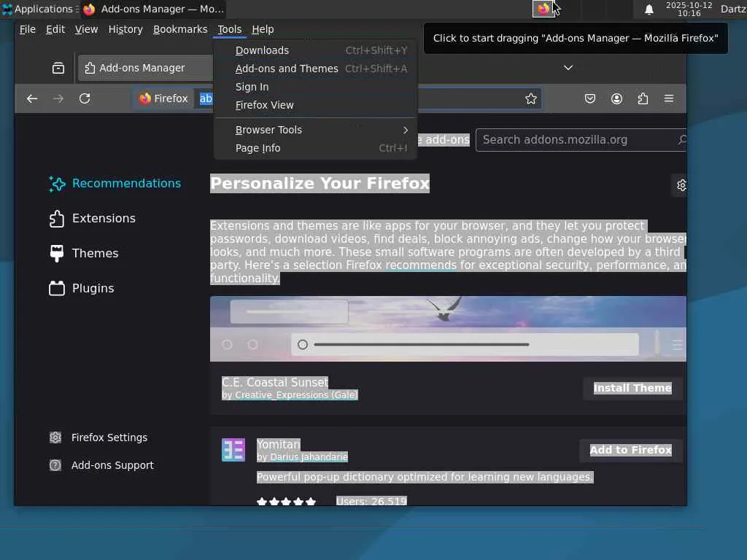Screen dimensions: 747x560
Task: Open the History menu
Action: click(x=125, y=29)
